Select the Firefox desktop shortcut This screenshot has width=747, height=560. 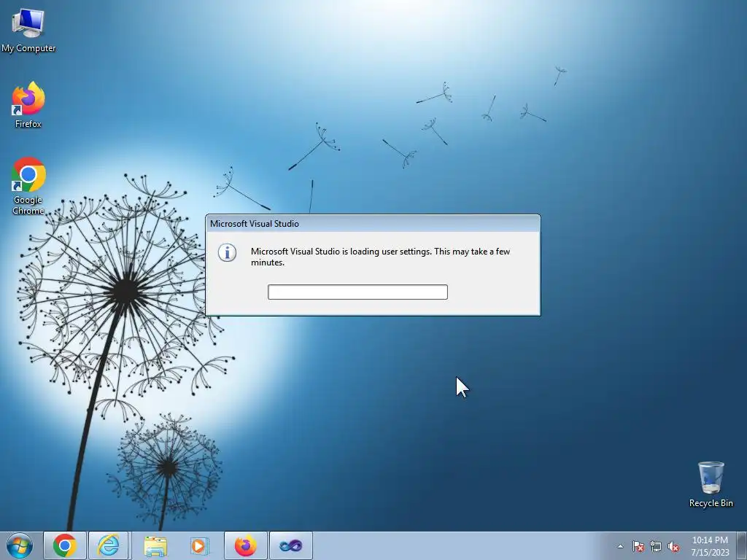click(x=28, y=105)
